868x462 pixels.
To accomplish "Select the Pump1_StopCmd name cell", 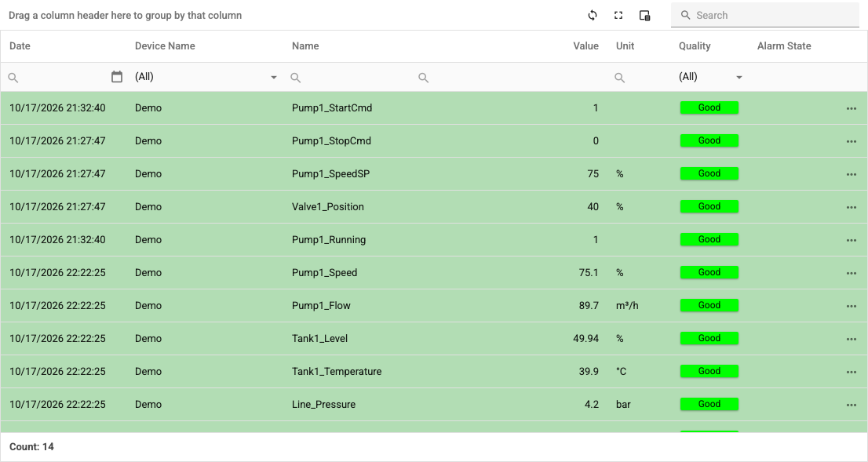I will coord(331,141).
